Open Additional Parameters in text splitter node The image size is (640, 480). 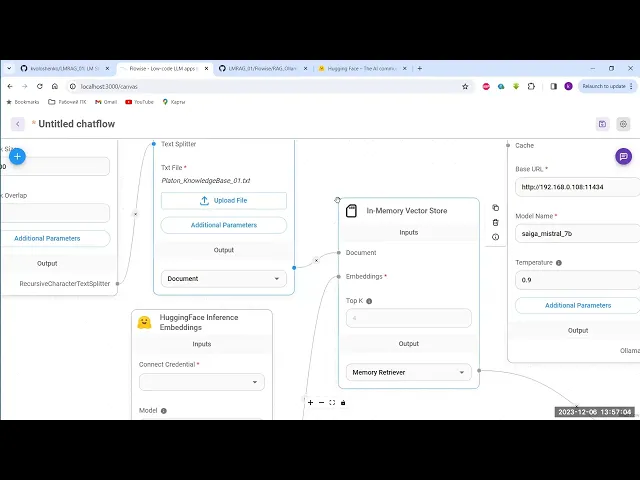point(47,238)
